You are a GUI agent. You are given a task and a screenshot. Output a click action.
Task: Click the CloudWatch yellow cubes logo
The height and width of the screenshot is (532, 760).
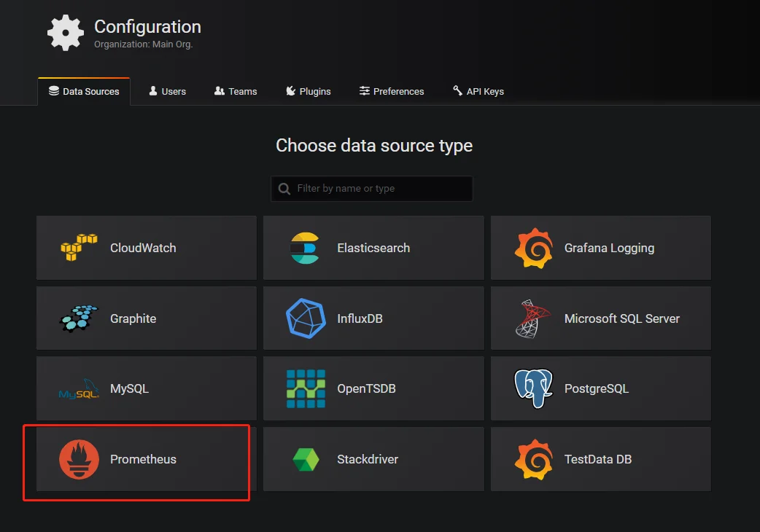[x=79, y=247]
